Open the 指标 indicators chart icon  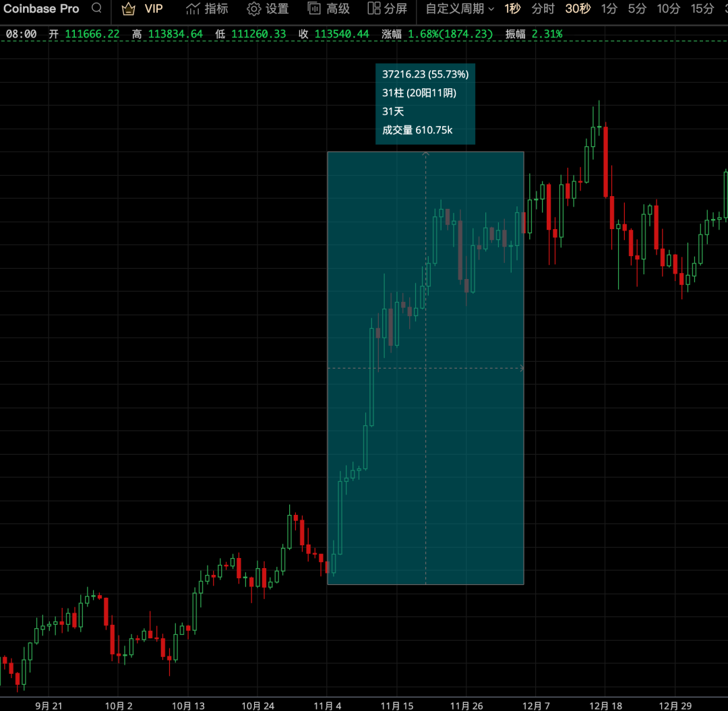(193, 9)
